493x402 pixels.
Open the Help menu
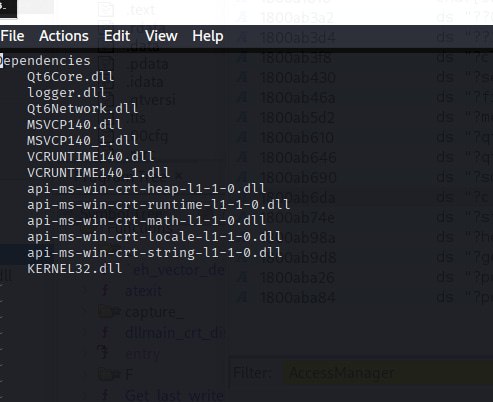pyautogui.click(x=208, y=36)
